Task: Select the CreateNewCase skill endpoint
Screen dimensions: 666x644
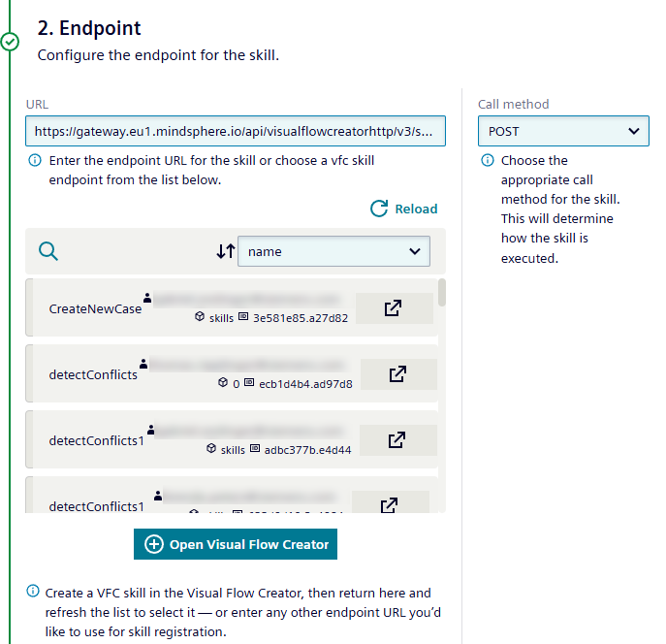Action: (95, 309)
